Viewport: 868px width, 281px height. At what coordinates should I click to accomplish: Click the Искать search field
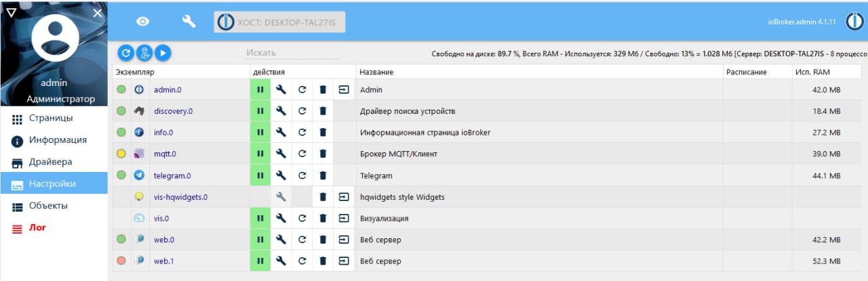tap(292, 53)
